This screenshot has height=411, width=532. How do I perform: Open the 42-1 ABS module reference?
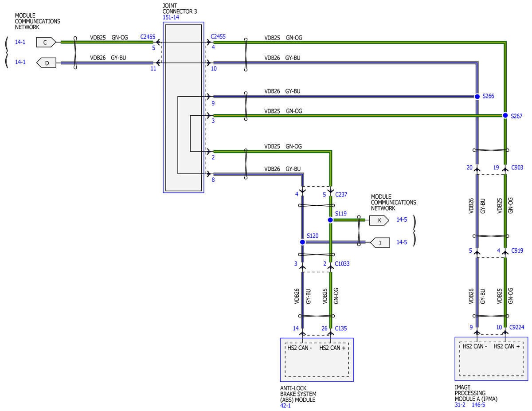pyautogui.click(x=285, y=405)
